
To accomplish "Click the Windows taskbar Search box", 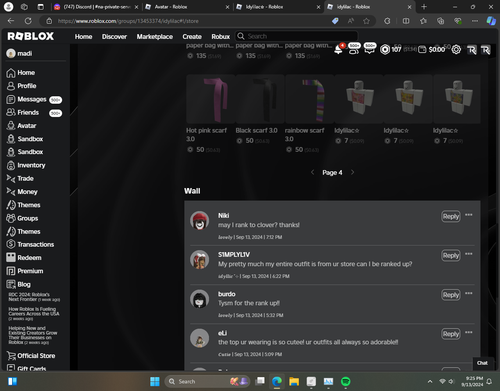I will pos(207,381).
